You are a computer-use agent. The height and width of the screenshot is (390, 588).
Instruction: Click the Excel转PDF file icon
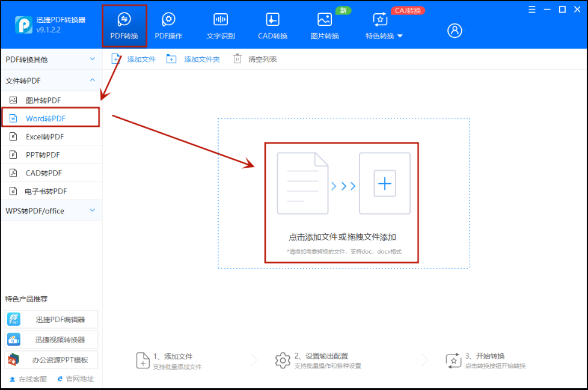pyautogui.click(x=13, y=136)
